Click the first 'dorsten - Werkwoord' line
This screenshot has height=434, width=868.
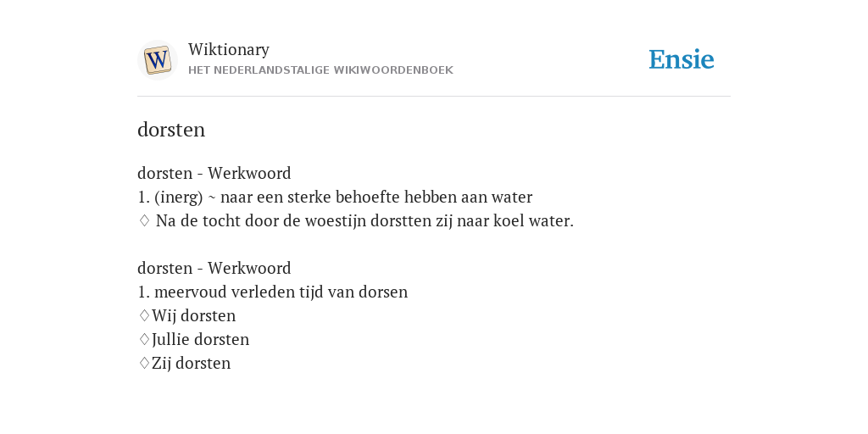coord(214,173)
